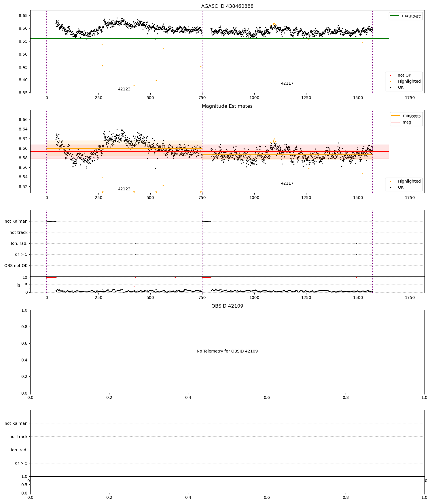Select the "8.45" y-axis tick label
Image resolution: width=432 pixels, height=504 pixels.
coord(22,67)
